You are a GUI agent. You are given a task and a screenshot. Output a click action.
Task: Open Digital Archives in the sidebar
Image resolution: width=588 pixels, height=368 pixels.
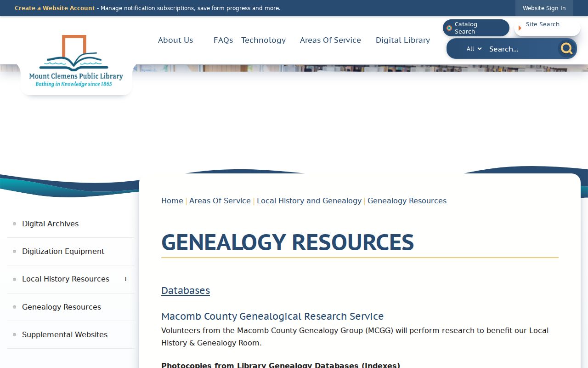click(50, 224)
